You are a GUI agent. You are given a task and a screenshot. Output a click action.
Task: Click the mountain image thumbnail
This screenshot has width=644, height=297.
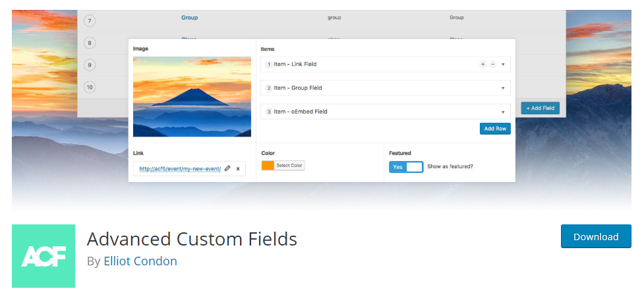pyautogui.click(x=192, y=96)
